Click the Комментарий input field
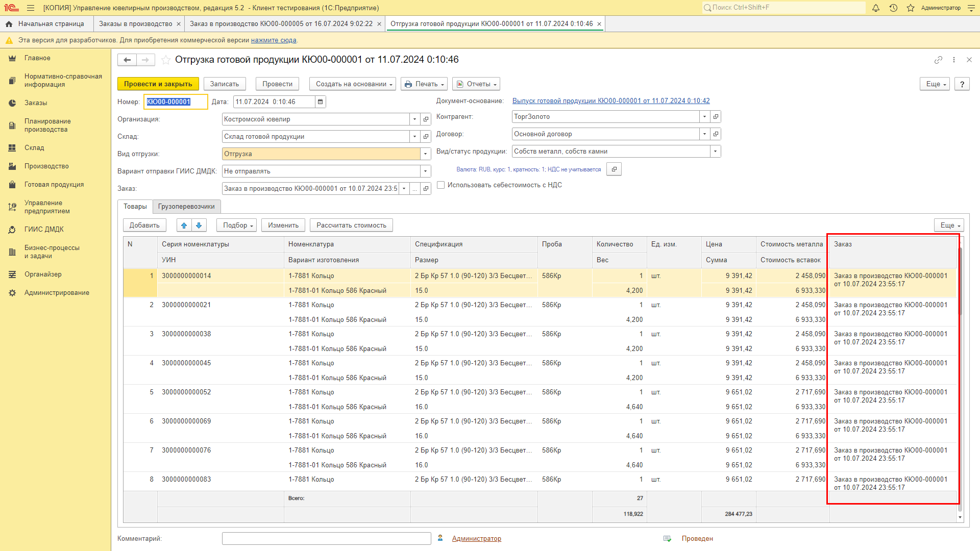The height and width of the screenshot is (551, 980). (327, 539)
